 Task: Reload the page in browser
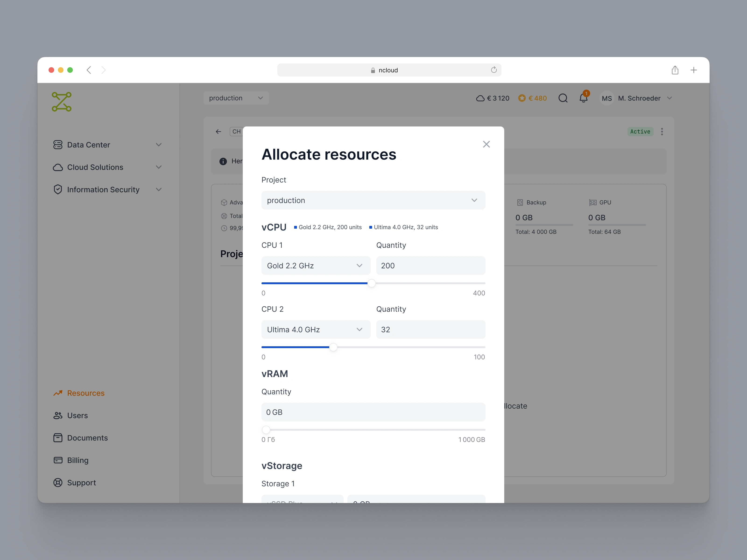point(494,70)
